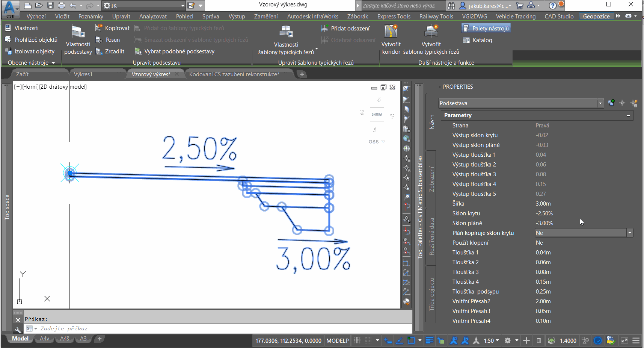Open the GSS coordinate system dropdown

pos(377,142)
